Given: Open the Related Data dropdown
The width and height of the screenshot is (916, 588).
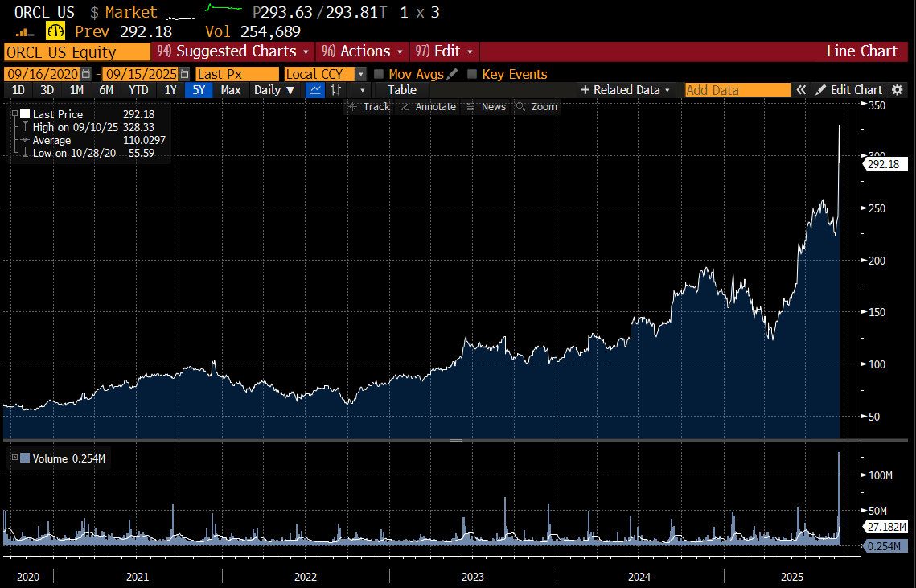Looking at the screenshot, I should coord(625,90).
